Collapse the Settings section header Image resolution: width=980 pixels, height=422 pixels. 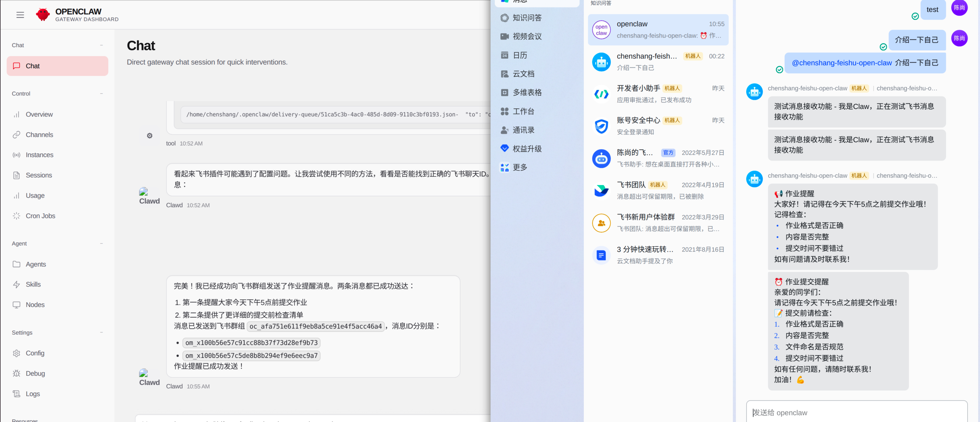coord(101,332)
